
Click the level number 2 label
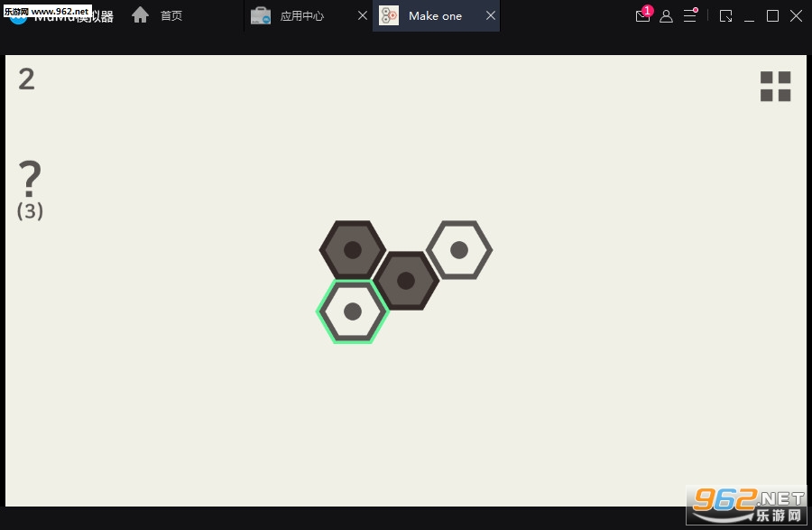[26, 79]
